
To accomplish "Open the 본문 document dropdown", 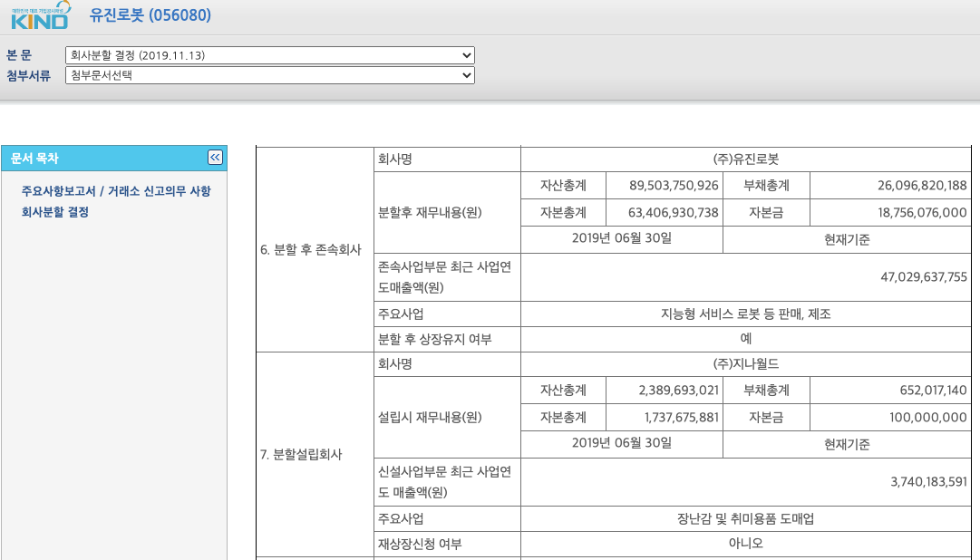I will (x=270, y=55).
